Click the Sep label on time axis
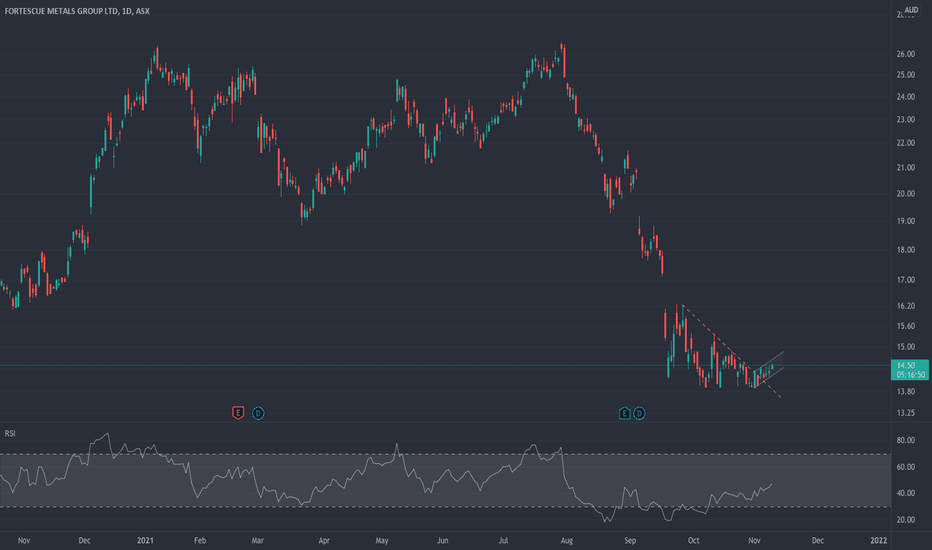932x550 pixels. coord(630,540)
